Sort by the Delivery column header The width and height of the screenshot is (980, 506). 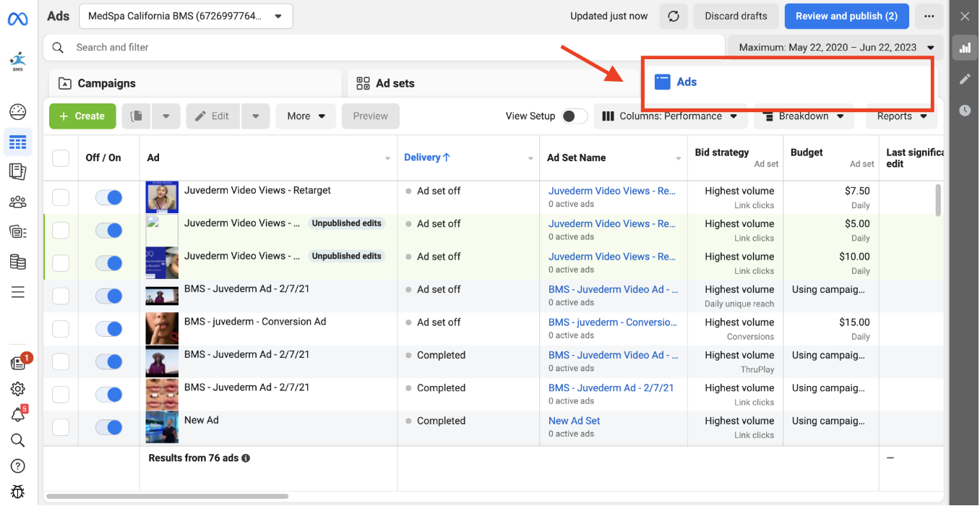pyautogui.click(x=427, y=158)
